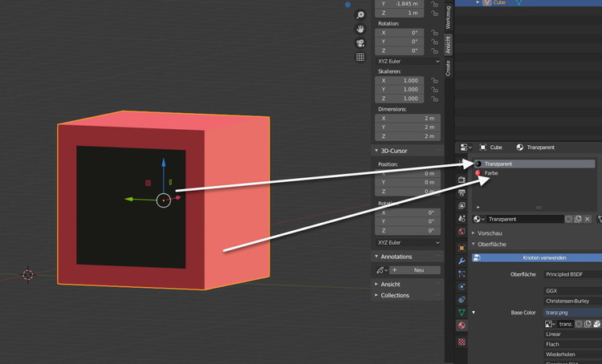Click the open-image folder icon beside tranz.

pyautogui.click(x=596, y=324)
